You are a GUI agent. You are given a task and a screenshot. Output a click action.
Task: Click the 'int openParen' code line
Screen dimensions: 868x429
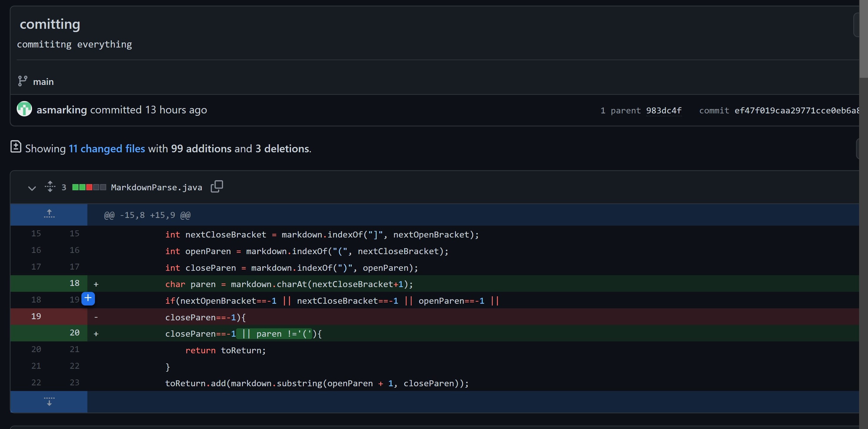point(307,251)
